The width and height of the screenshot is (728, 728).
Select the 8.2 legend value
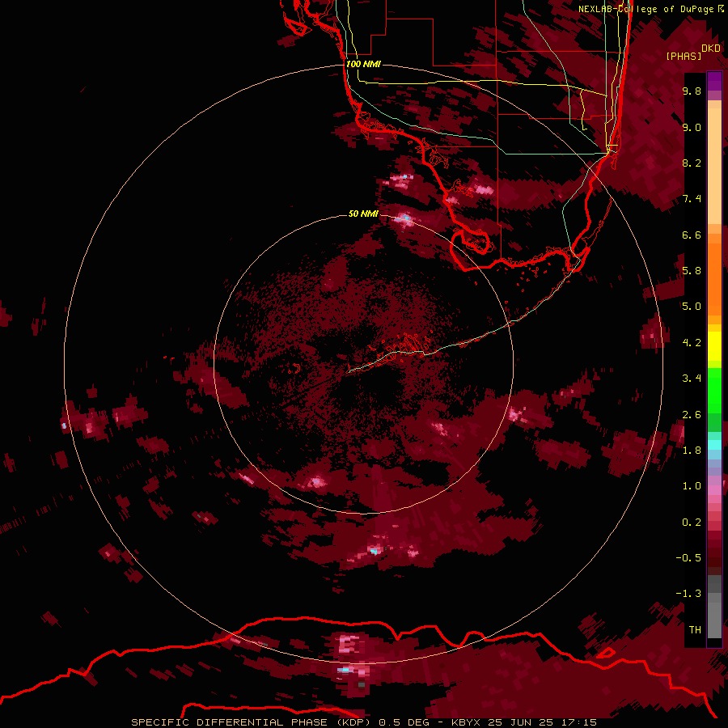692,163
